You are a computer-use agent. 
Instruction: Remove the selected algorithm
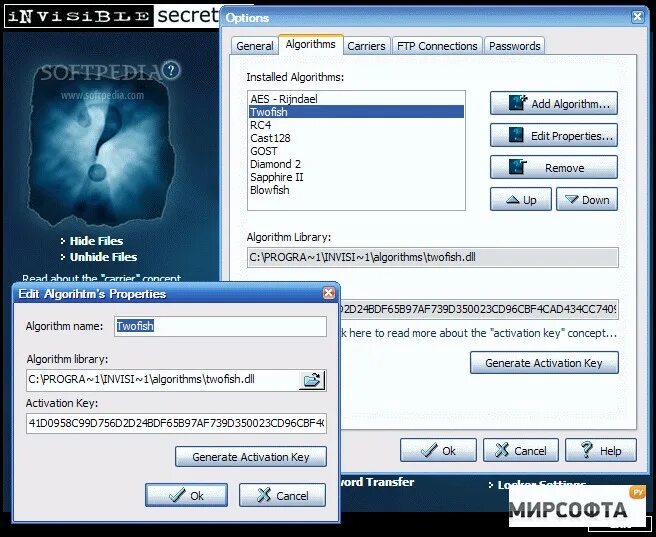point(554,167)
